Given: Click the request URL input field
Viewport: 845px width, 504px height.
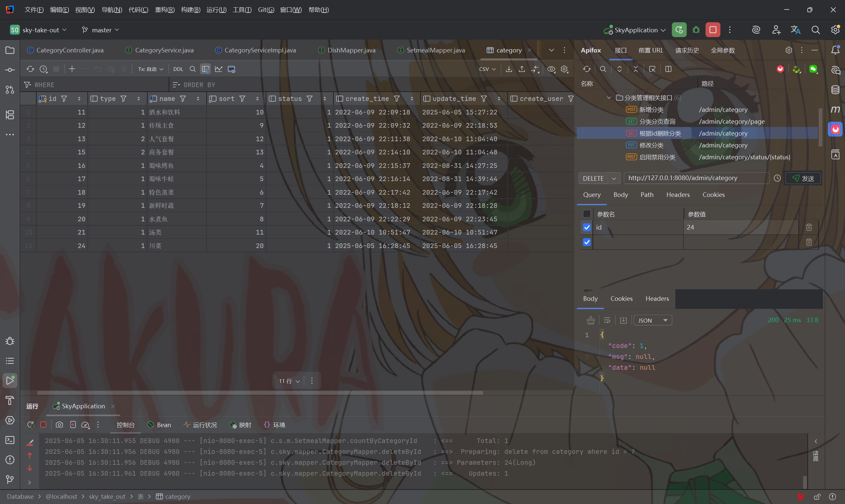Looking at the screenshot, I should click(696, 178).
